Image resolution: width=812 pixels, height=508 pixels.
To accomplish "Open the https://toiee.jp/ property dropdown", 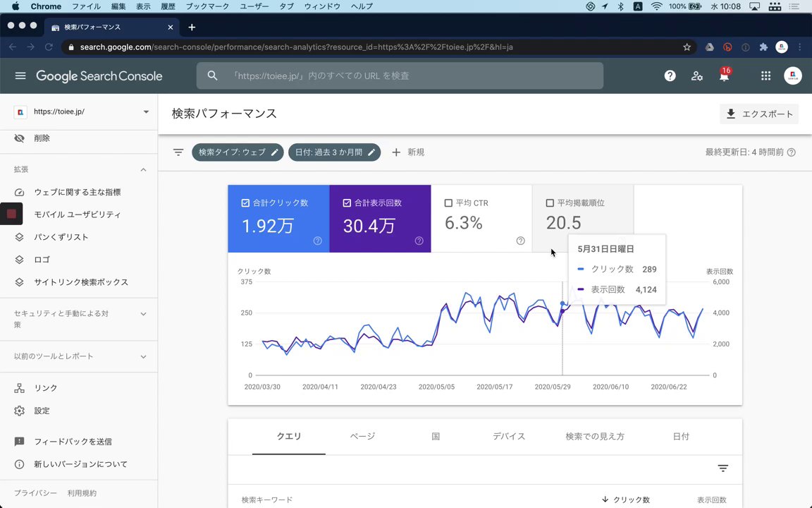I will pyautogui.click(x=81, y=111).
